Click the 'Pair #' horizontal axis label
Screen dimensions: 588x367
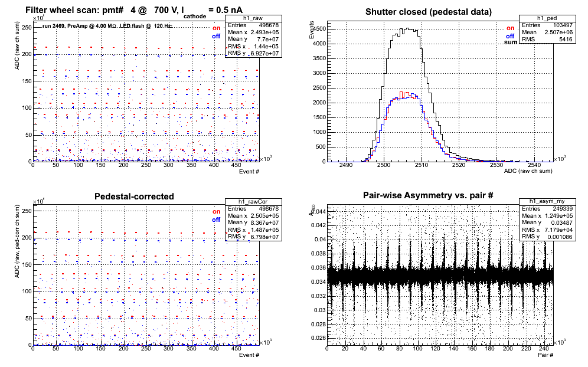tap(545, 355)
